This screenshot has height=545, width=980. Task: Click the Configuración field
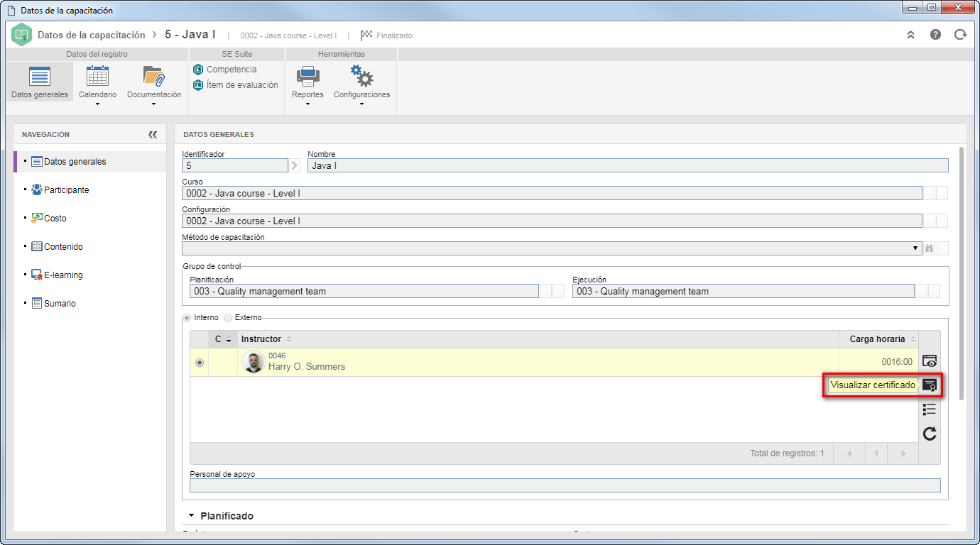[552, 221]
